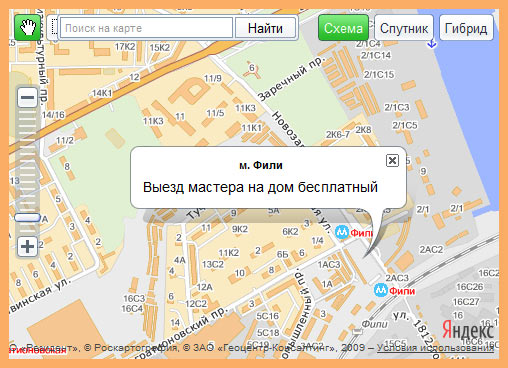
Task: Click the building label 2/1С15
Action: point(379,74)
